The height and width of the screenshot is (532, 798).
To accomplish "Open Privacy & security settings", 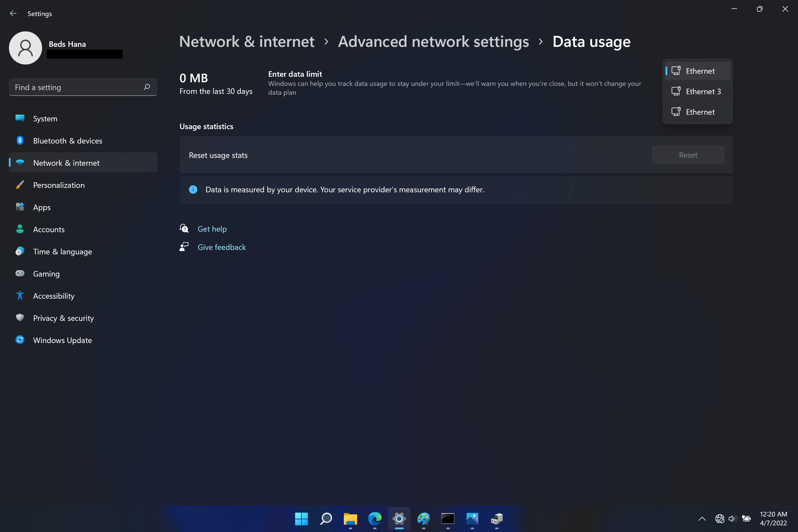I will 63,318.
